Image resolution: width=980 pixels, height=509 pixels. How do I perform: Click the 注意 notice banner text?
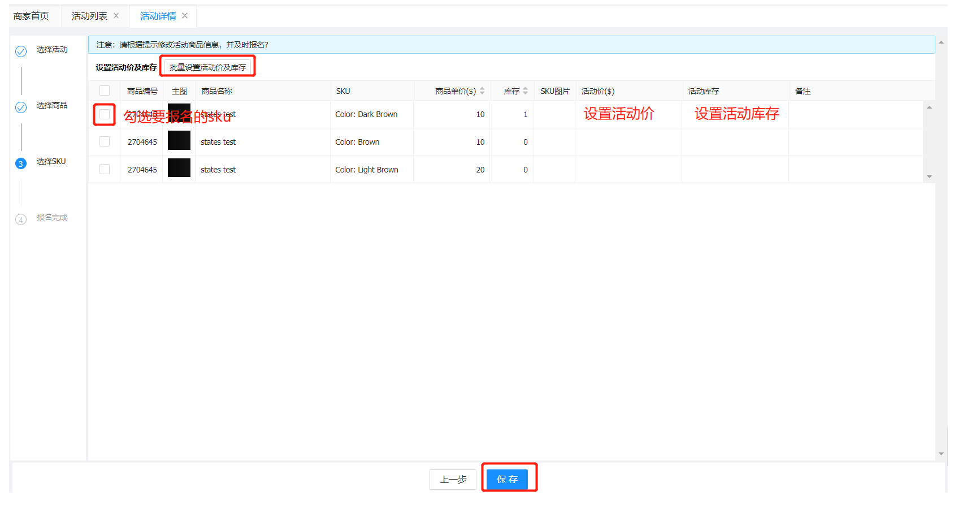pyautogui.click(x=182, y=45)
